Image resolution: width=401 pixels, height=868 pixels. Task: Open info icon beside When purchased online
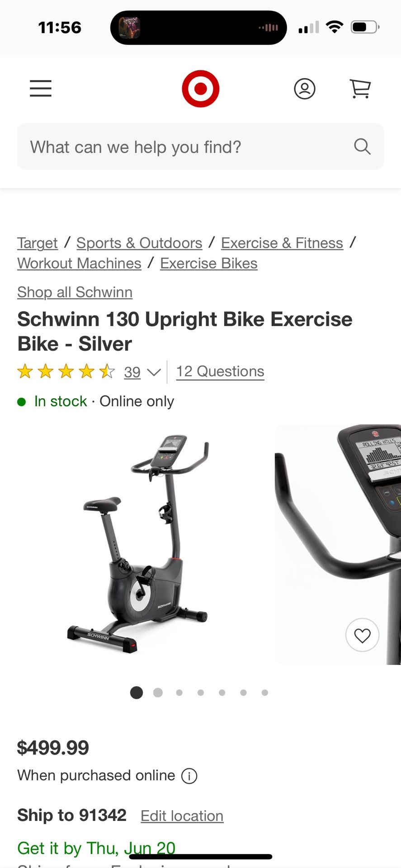[189, 776]
